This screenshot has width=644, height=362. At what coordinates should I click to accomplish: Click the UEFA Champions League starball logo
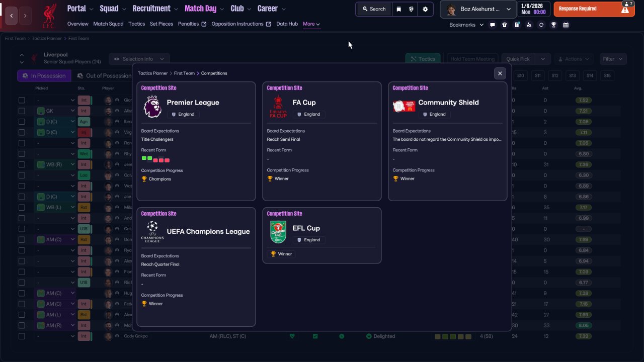pos(152,232)
